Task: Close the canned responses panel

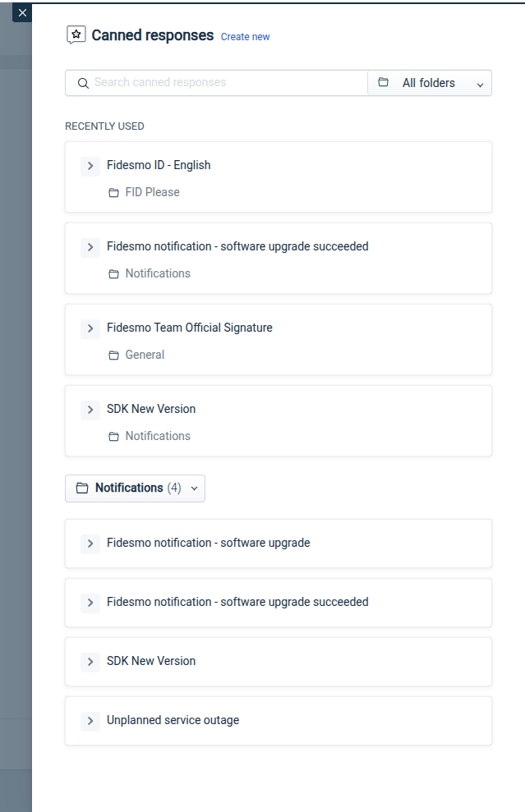Action: pos(22,13)
